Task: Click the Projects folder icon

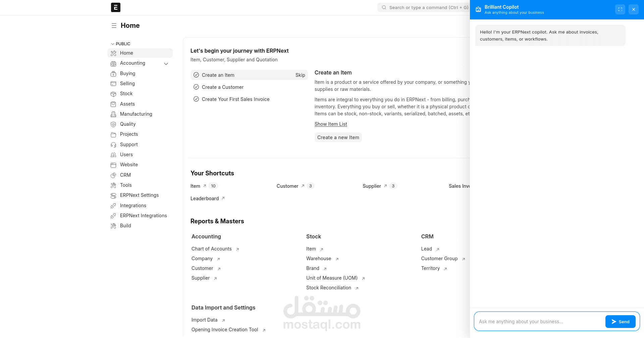Action: [113, 134]
